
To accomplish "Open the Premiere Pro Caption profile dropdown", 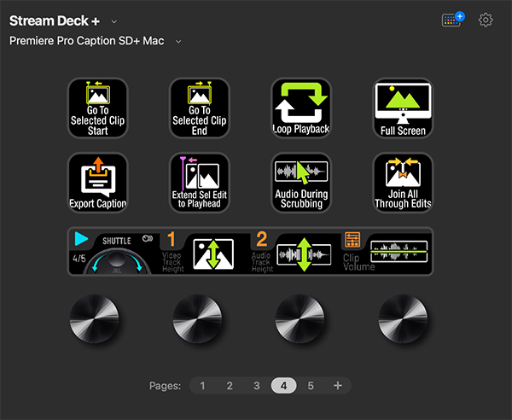I will 178,42.
